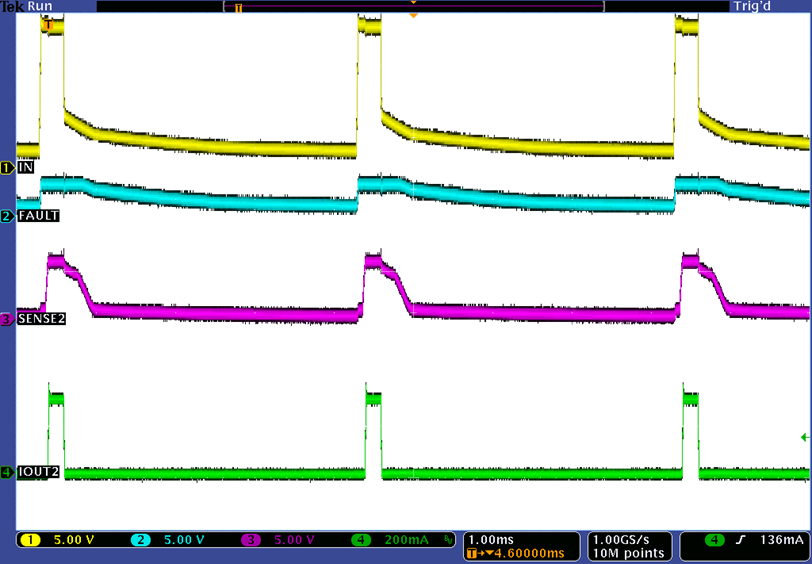Click the 136mA trigger level readout
The height and width of the screenshot is (564, 812).
click(x=781, y=540)
